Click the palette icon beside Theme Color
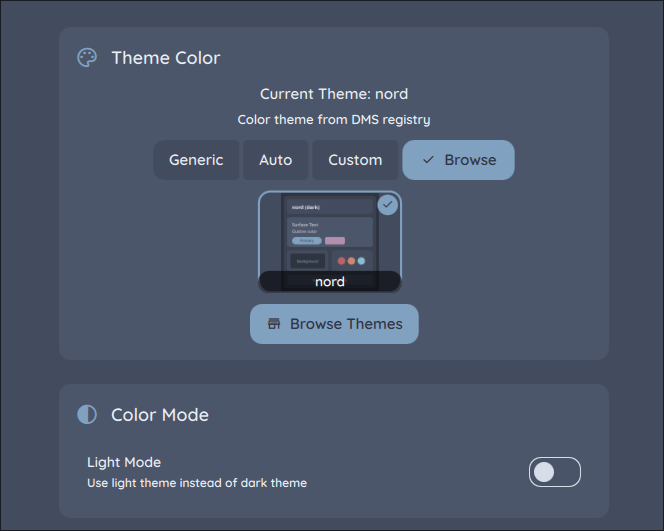Image resolution: width=664 pixels, height=531 pixels. coord(87,57)
